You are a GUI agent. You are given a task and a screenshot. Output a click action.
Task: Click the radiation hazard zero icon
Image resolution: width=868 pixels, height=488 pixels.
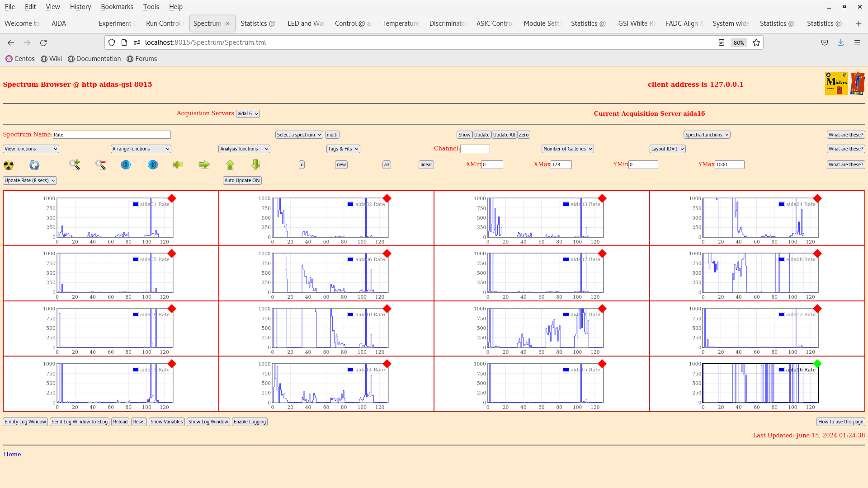coord(9,165)
